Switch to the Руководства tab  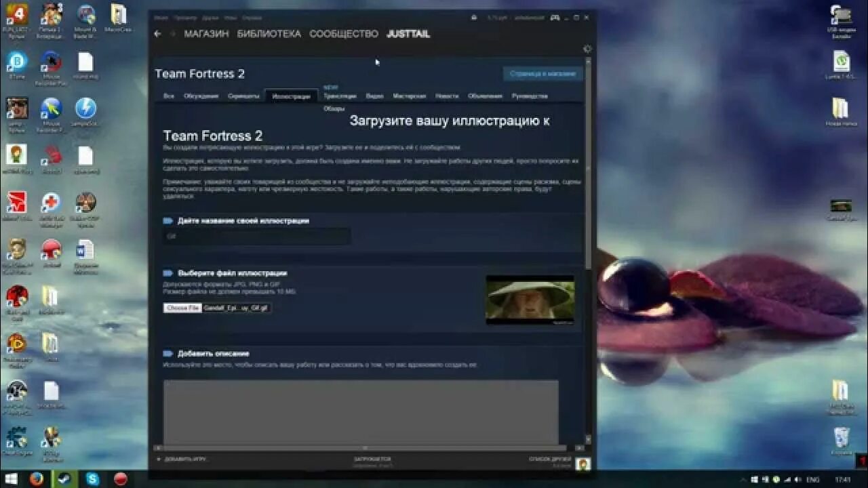tap(530, 96)
